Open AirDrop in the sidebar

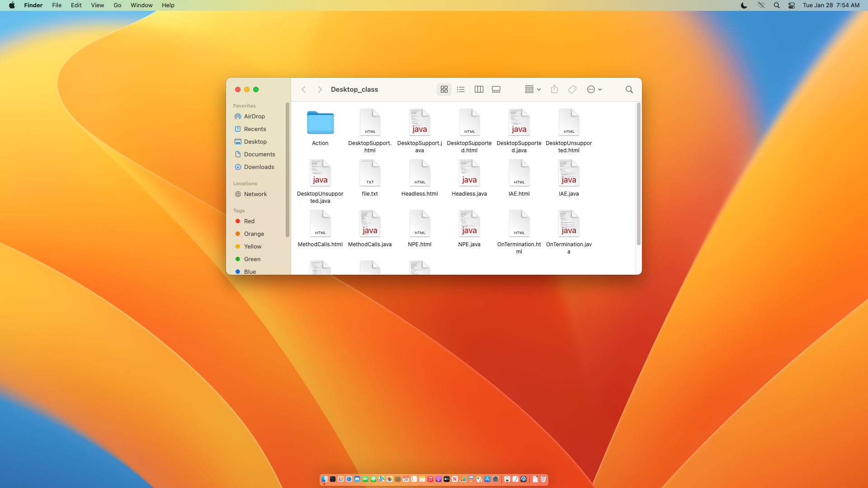click(x=254, y=117)
